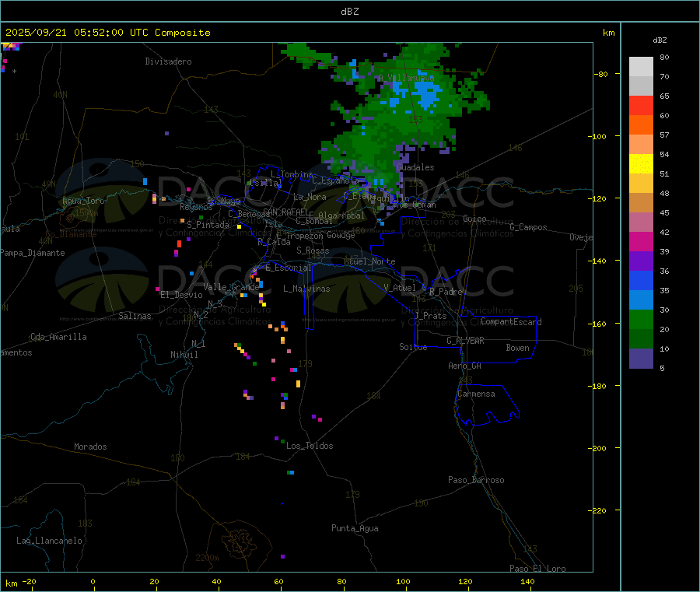
Task: Click the '100' km horizontal axis tick label
Action: tap(403, 581)
